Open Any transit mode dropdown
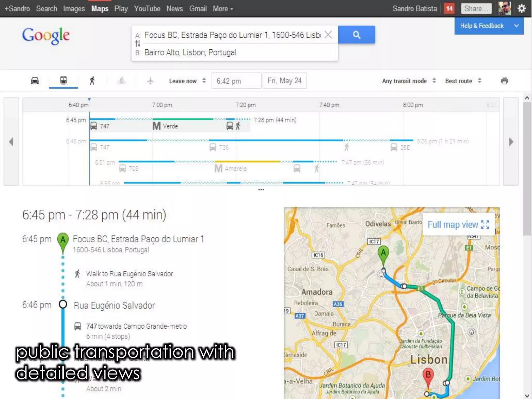Screen dimensions: 532x399 coord(409,81)
